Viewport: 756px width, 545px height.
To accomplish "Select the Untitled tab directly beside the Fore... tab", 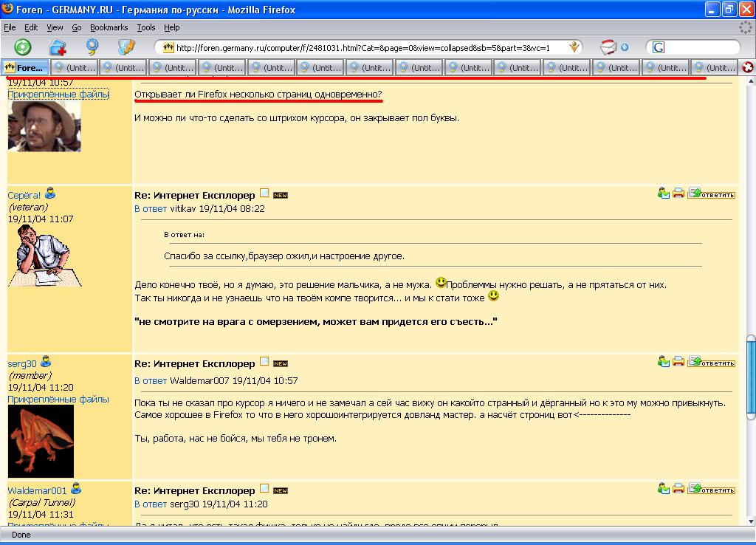I will (75, 67).
